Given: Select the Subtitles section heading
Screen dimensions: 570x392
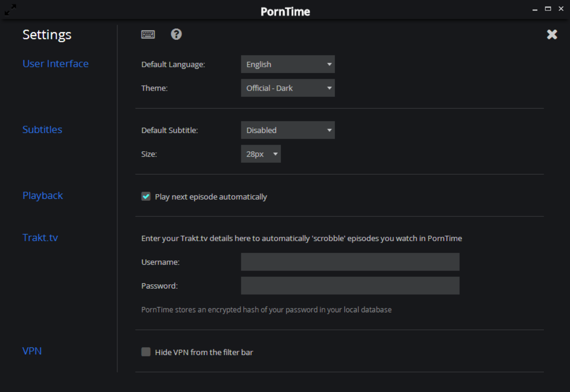Looking at the screenshot, I should [x=42, y=130].
